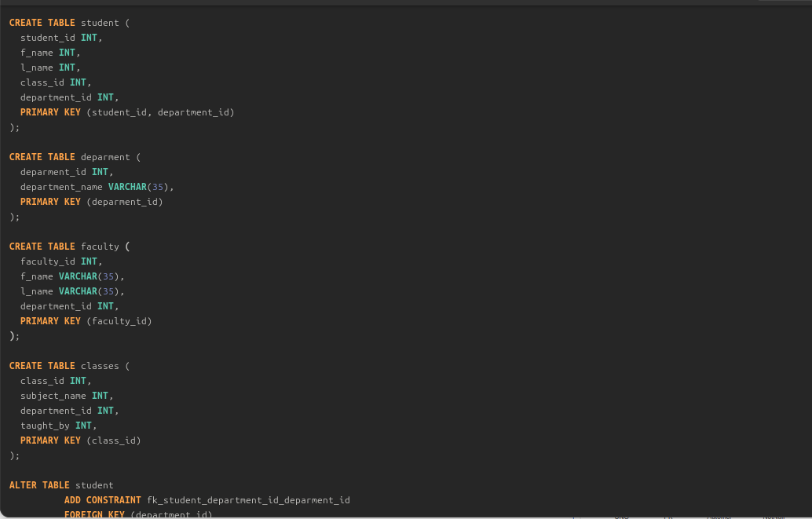Click 'PRIMARY KEY (student_id, department_id)' line
The width and height of the screenshot is (812, 519).
(x=127, y=112)
